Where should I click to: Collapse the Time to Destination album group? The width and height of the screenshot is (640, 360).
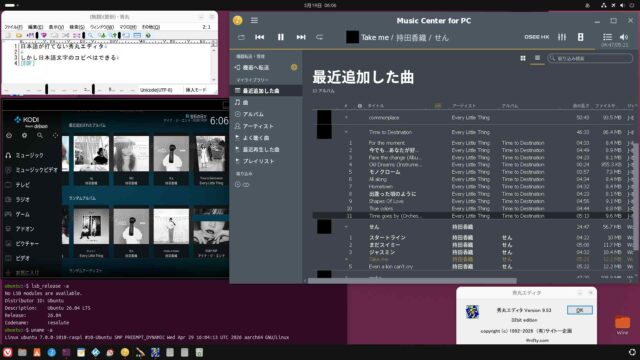(347, 132)
